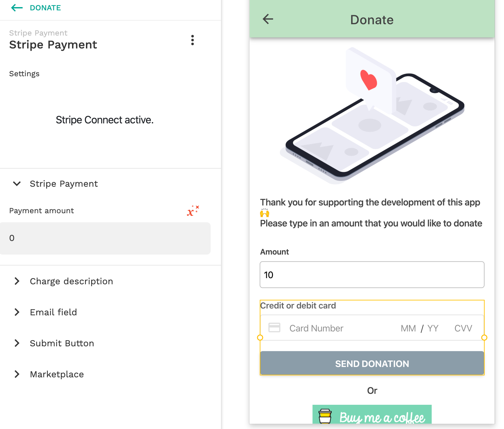Click the credit card icon in the card field

pos(274,328)
